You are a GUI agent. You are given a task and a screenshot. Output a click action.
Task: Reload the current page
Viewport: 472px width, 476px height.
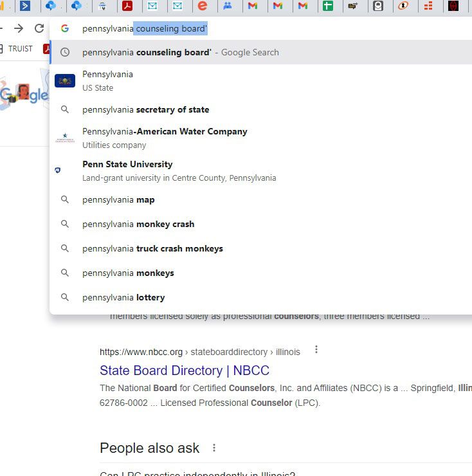click(x=39, y=28)
